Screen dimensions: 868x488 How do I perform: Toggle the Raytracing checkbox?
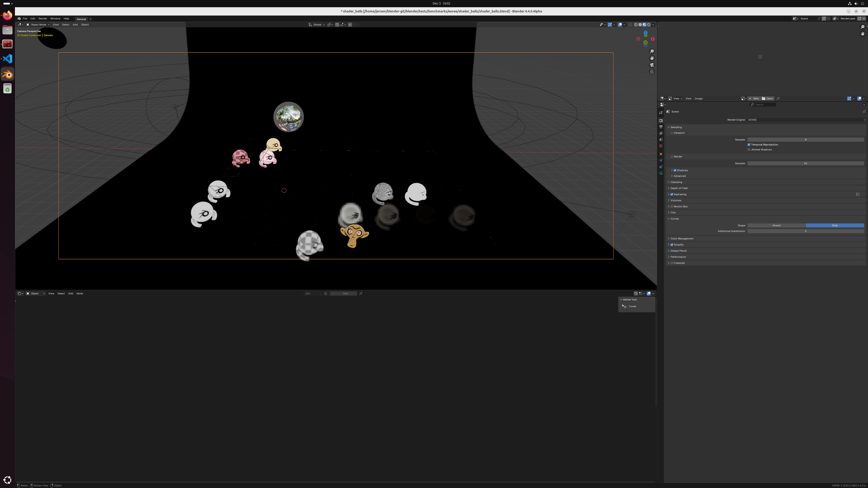click(672, 194)
